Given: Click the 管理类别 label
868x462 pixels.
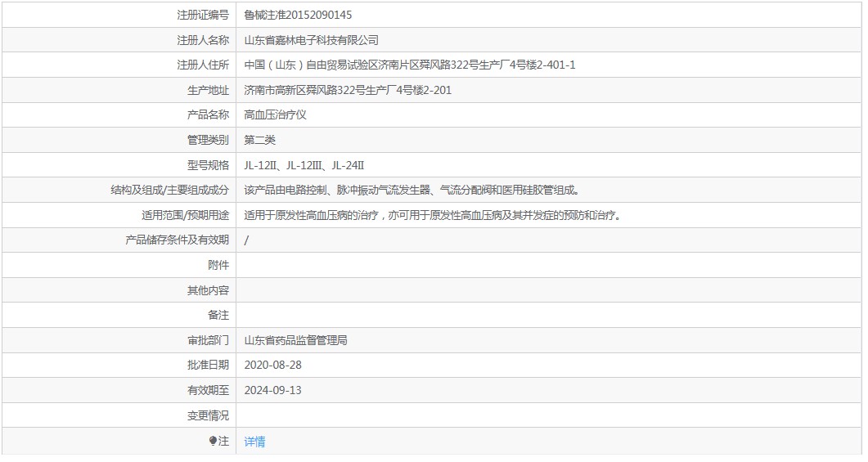Looking at the screenshot, I should pos(208,140).
